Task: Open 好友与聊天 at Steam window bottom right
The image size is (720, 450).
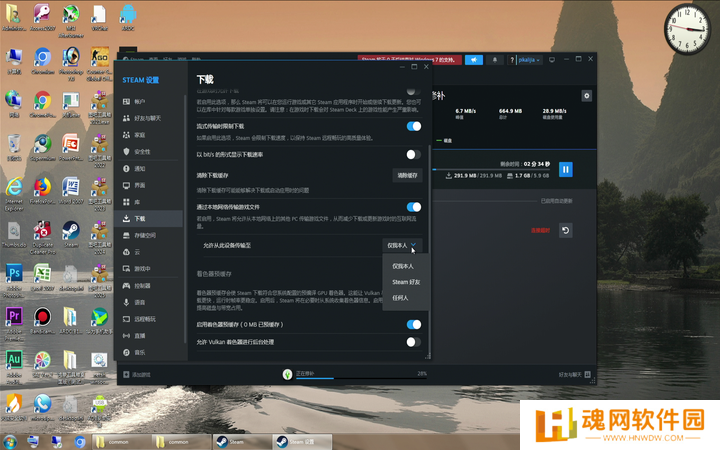Action: pyautogui.click(x=574, y=375)
